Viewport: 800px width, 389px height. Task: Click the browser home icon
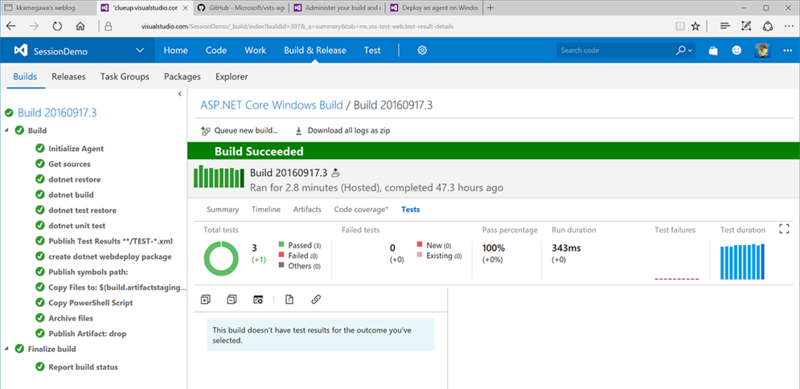point(80,27)
